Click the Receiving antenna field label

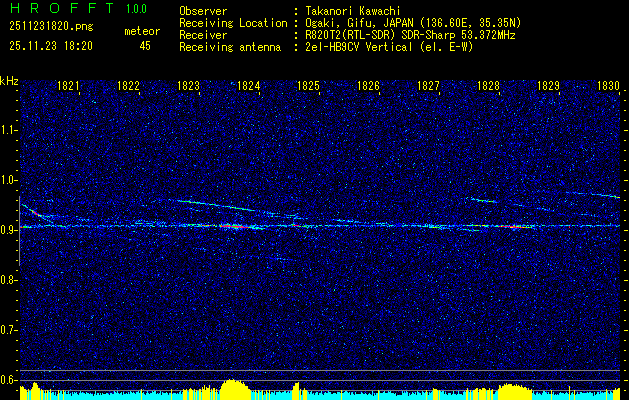[x=230, y=47]
